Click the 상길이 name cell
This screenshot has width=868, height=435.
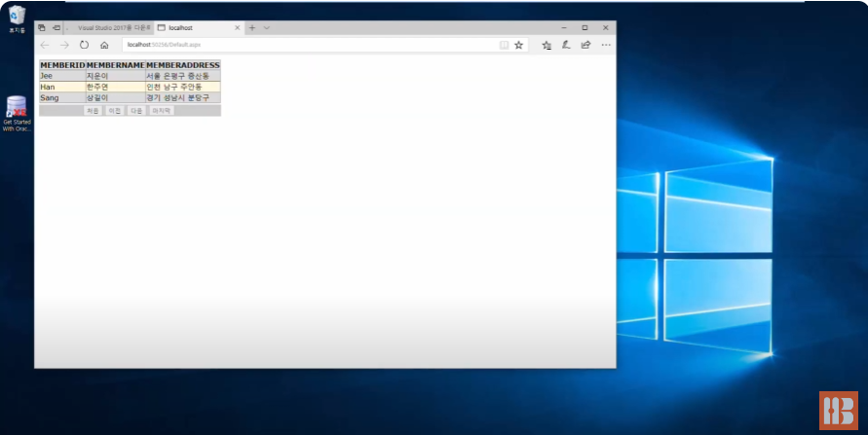pos(116,98)
